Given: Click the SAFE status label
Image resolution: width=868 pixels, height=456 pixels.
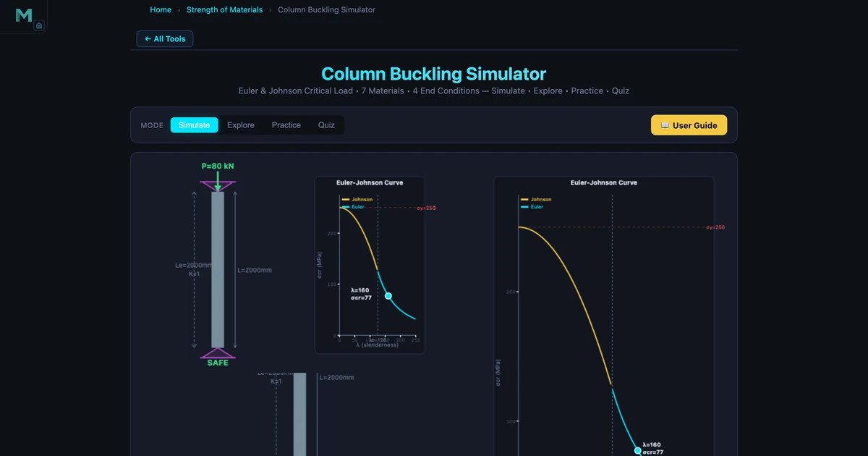Looking at the screenshot, I should 218,363.
